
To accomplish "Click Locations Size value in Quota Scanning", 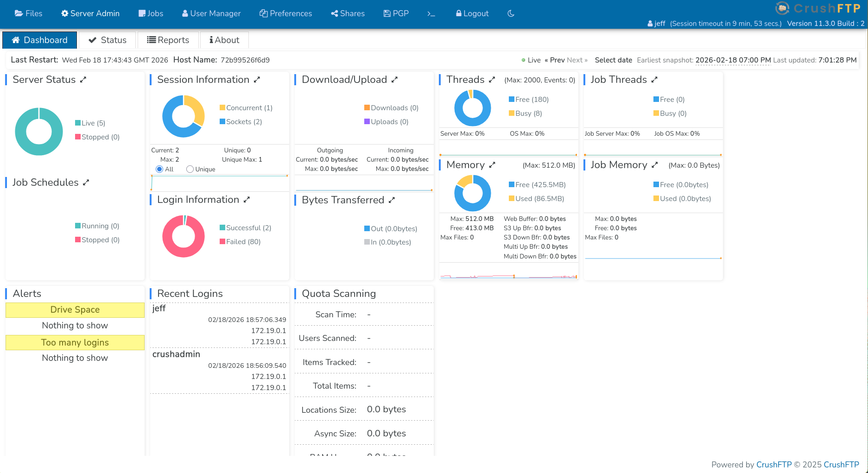I will (x=386, y=410).
